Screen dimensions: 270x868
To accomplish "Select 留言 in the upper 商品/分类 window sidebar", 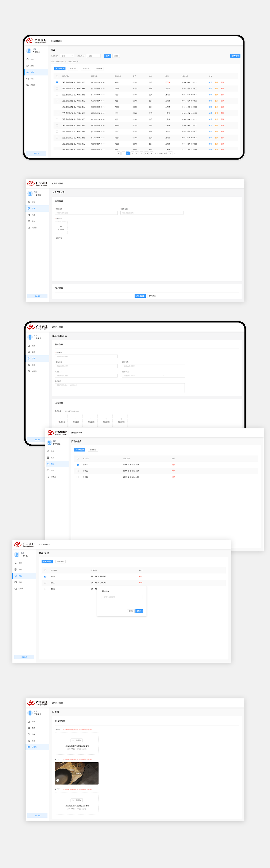I will pos(57,470).
